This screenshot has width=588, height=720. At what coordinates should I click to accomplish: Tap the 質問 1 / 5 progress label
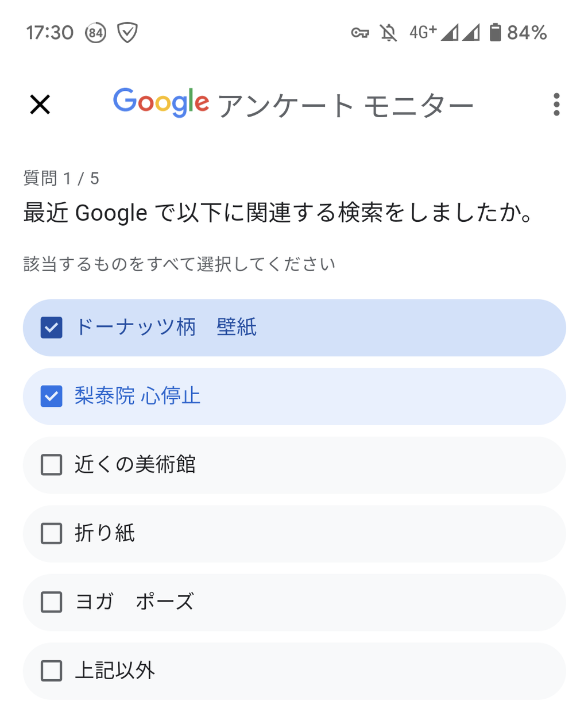(x=61, y=178)
